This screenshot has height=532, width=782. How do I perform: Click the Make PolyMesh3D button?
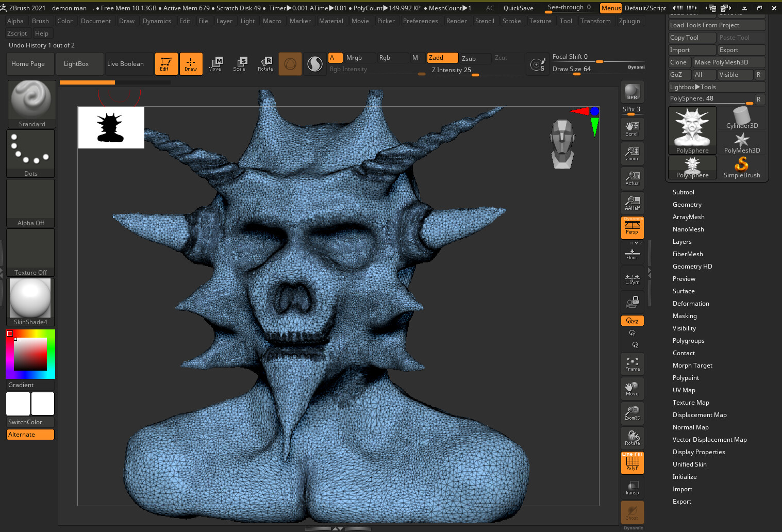[x=729, y=62]
